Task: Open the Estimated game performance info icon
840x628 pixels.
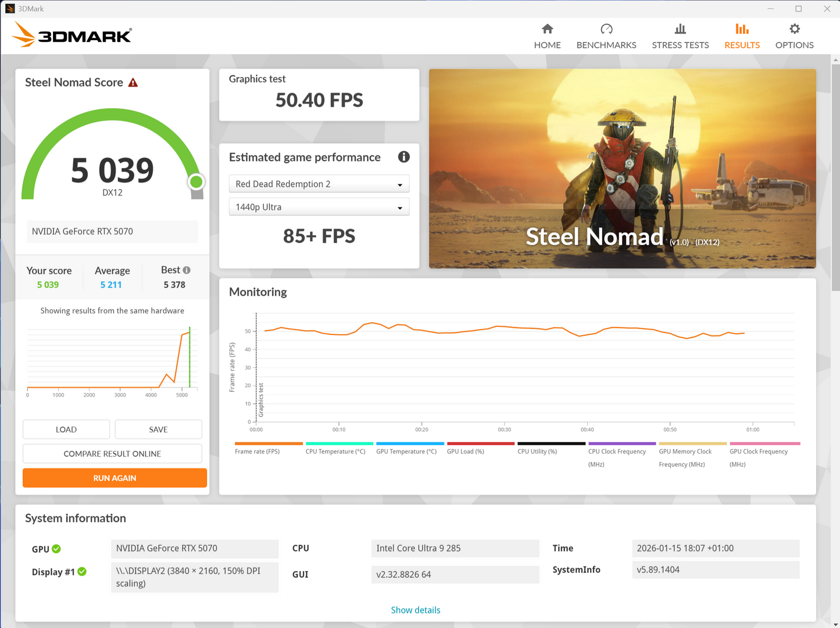Action: 403,157
